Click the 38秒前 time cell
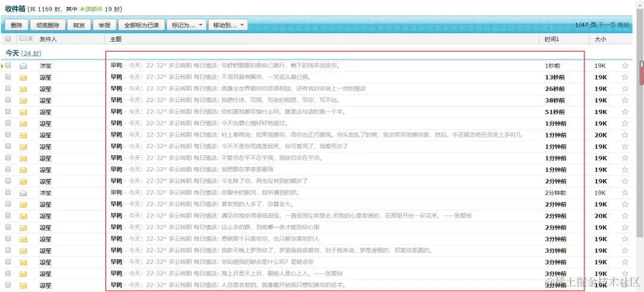This screenshot has width=644, height=292. (x=555, y=100)
